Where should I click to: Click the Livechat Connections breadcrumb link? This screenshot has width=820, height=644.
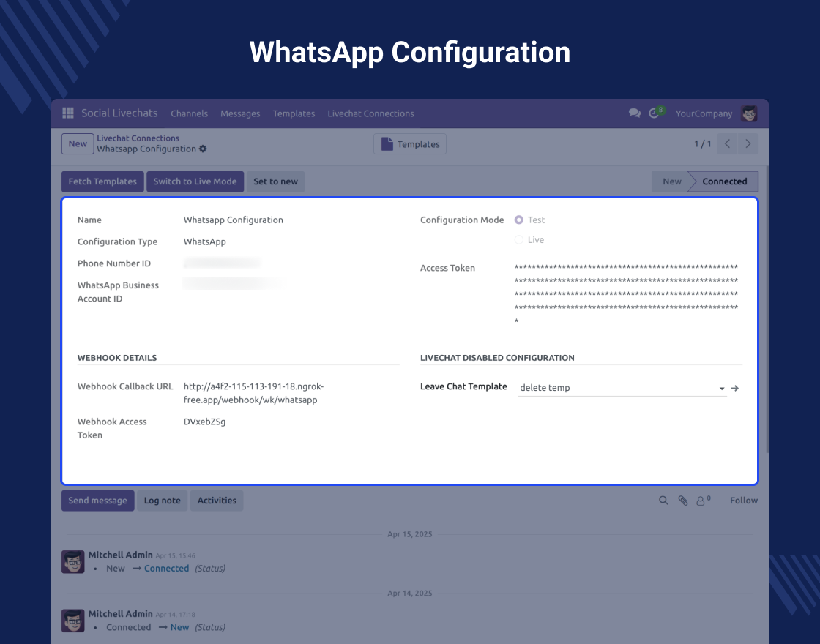[x=138, y=138]
